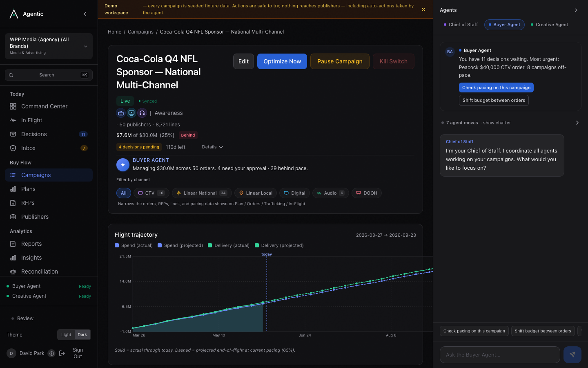Click Optimize Now

point(282,61)
